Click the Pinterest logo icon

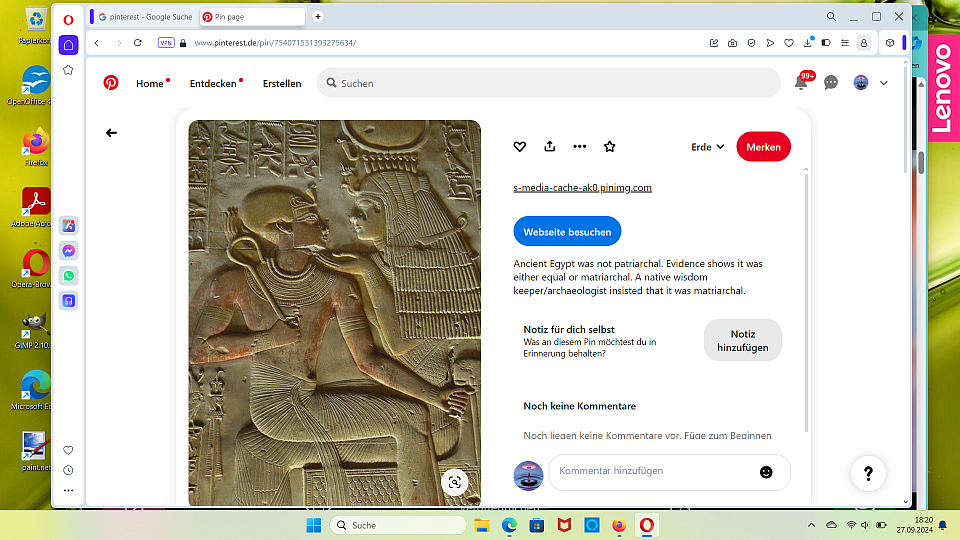point(111,83)
